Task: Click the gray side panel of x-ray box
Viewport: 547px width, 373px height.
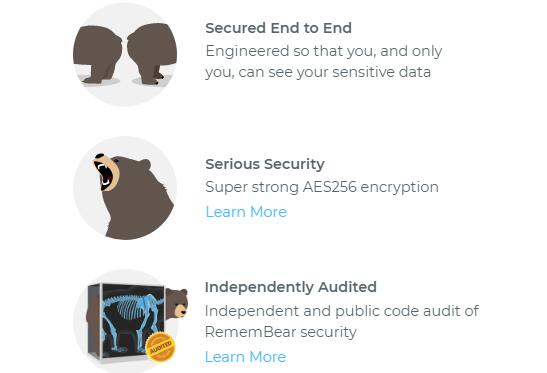Action: click(94, 319)
